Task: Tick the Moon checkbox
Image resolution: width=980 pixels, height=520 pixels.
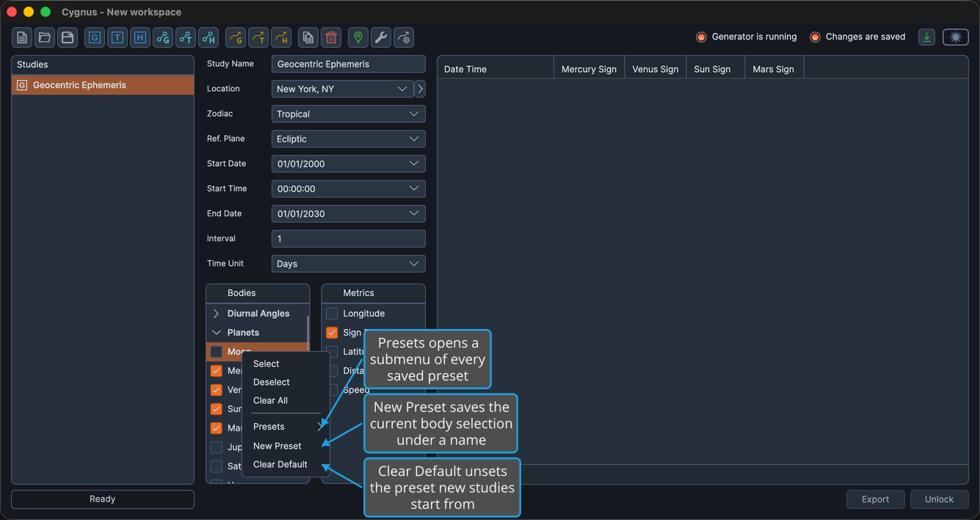Action: click(x=217, y=352)
